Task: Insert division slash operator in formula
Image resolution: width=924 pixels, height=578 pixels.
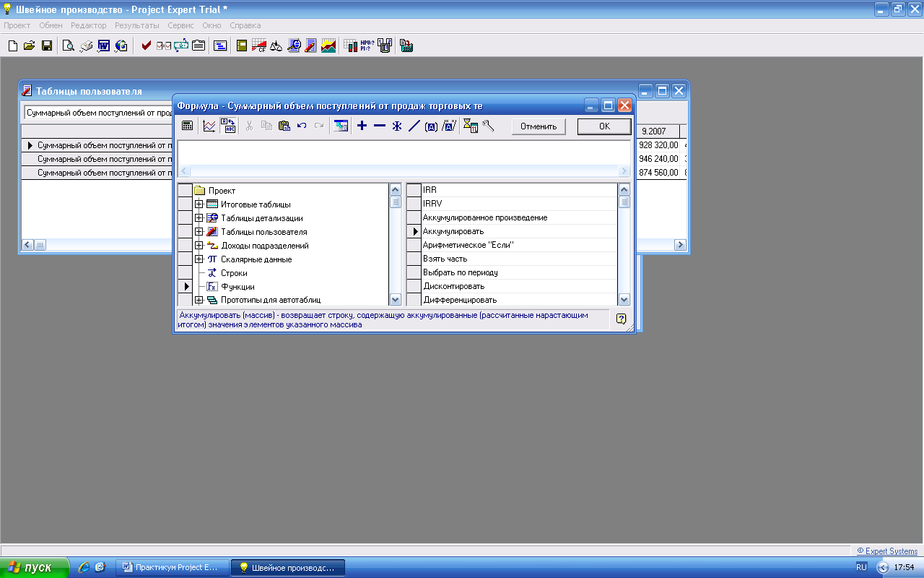Action: pos(414,126)
